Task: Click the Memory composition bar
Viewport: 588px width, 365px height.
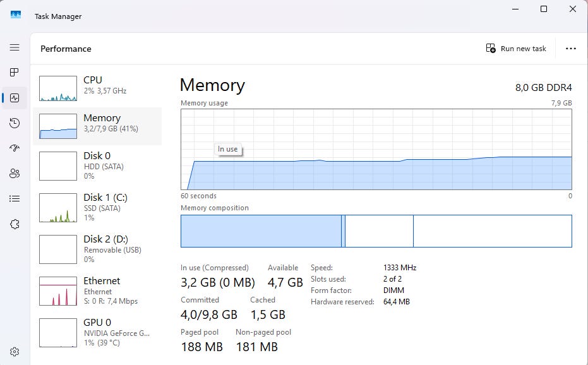Action: [x=376, y=231]
